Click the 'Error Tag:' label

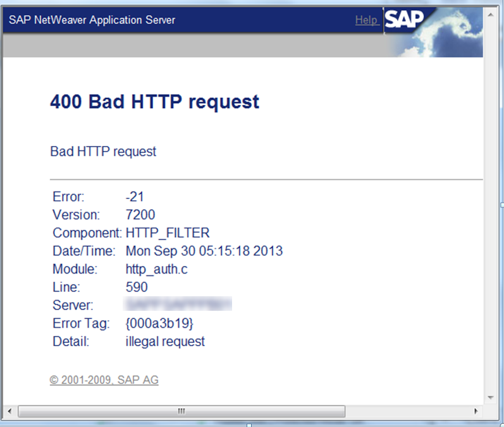[82, 323]
